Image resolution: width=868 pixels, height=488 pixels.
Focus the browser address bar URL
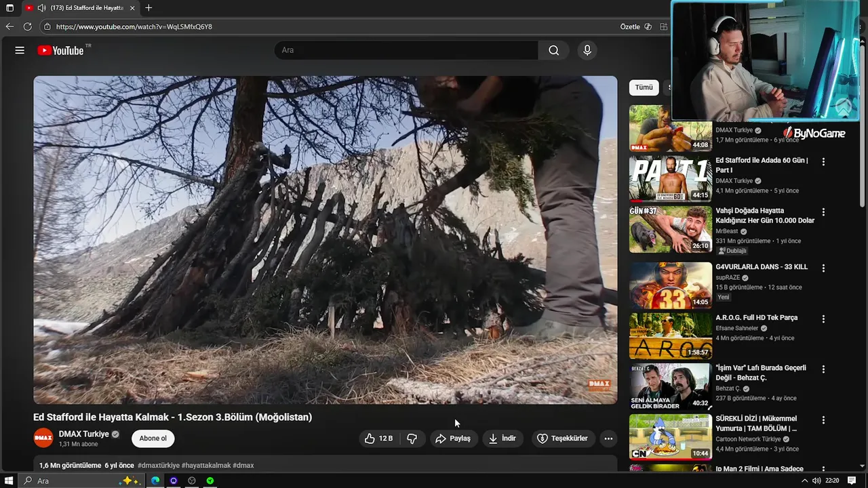pyautogui.click(x=134, y=26)
